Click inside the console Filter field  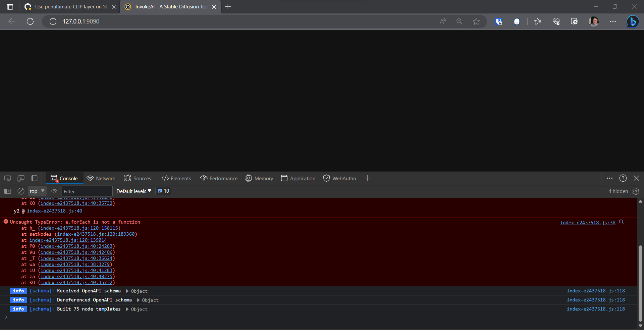87,191
